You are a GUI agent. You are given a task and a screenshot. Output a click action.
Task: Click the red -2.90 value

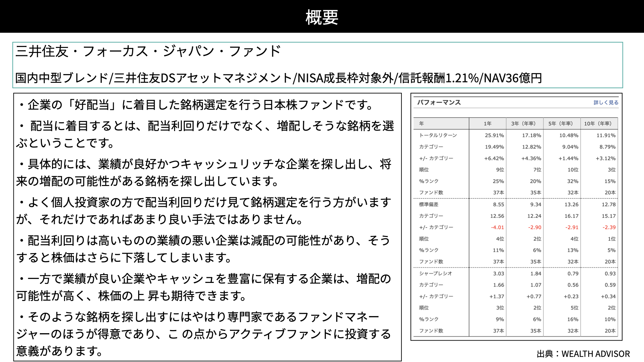click(535, 227)
